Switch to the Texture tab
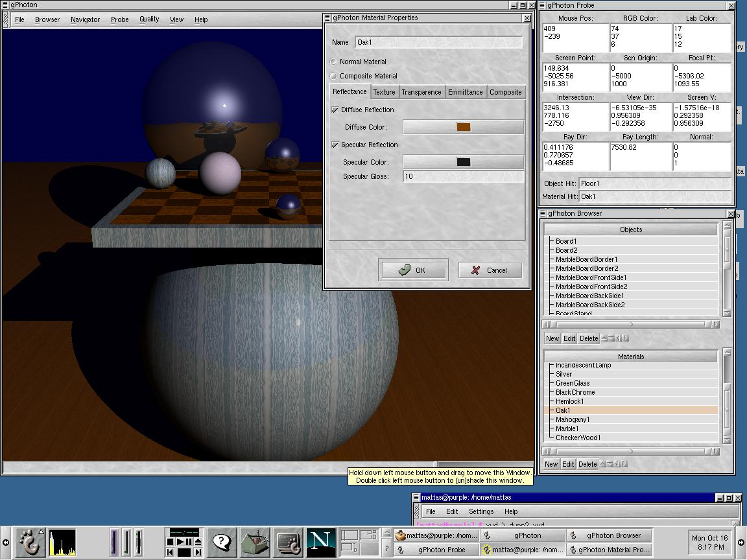This screenshot has height=560, width=747. point(384,92)
